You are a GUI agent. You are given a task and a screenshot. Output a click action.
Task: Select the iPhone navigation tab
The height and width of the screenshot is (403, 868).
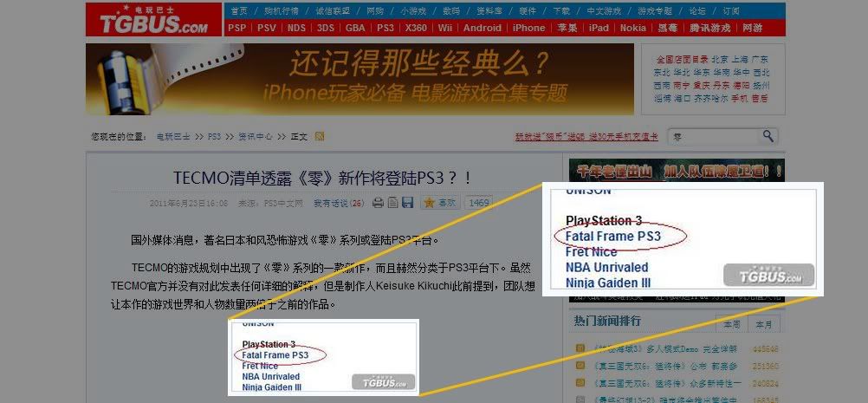[x=528, y=28]
